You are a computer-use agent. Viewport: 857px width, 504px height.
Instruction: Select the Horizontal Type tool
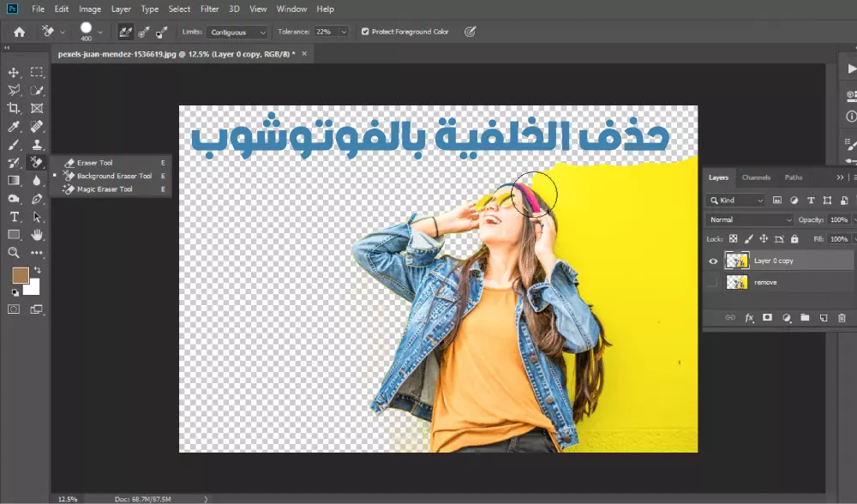[x=14, y=217]
